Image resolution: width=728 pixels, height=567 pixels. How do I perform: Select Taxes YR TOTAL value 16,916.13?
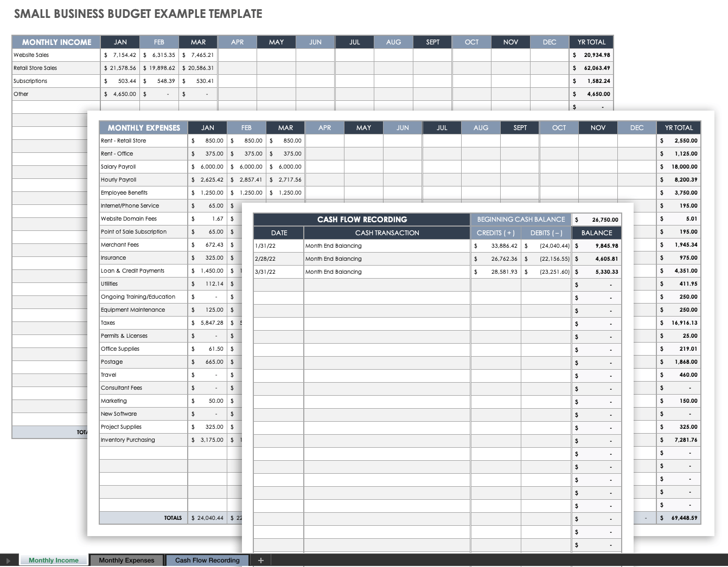point(679,323)
